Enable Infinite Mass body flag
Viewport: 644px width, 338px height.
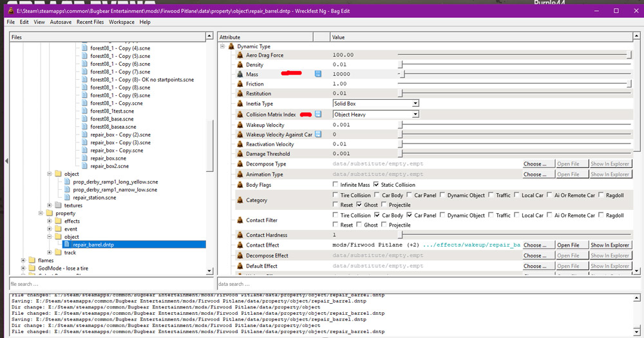[x=336, y=184]
